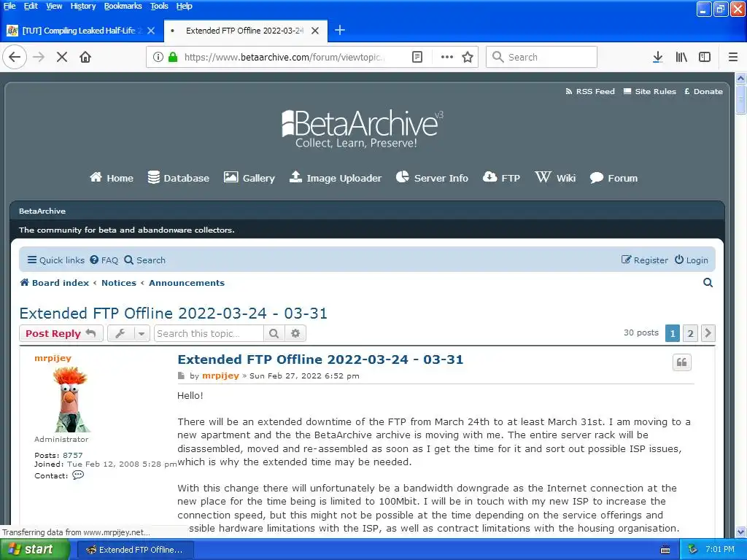Click the Search this topic field

point(209,333)
